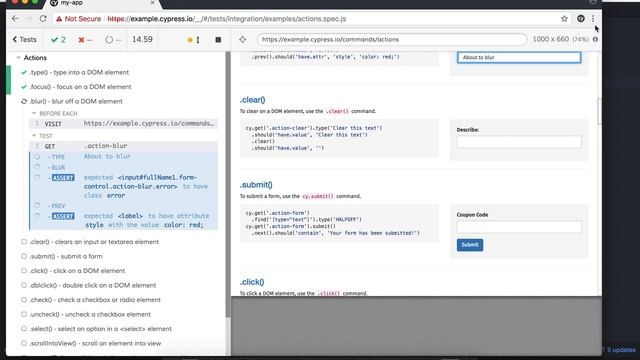Click the blue Submit button
This screenshot has width=640, height=360.
click(x=470, y=245)
